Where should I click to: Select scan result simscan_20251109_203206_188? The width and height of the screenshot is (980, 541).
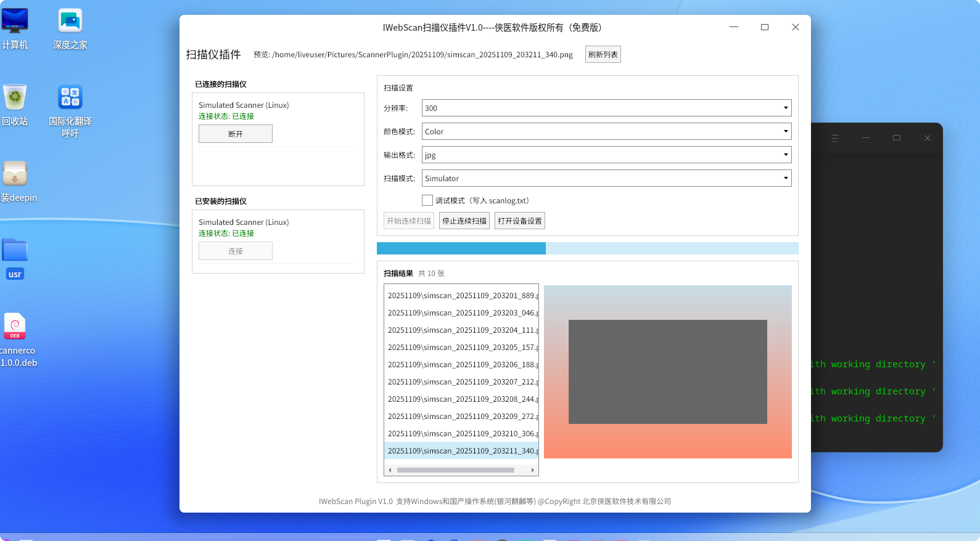[x=461, y=365]
